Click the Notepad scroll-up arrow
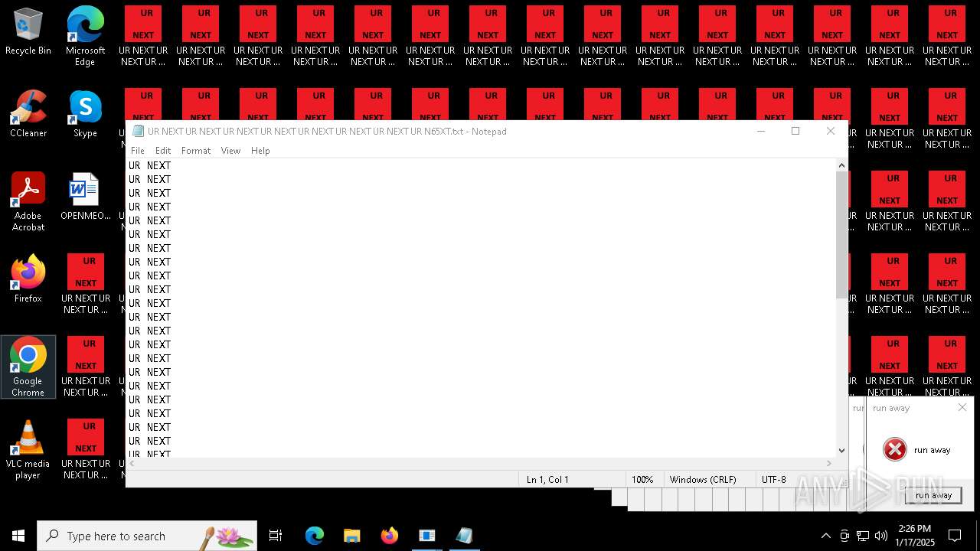 [x=841, y=165]
